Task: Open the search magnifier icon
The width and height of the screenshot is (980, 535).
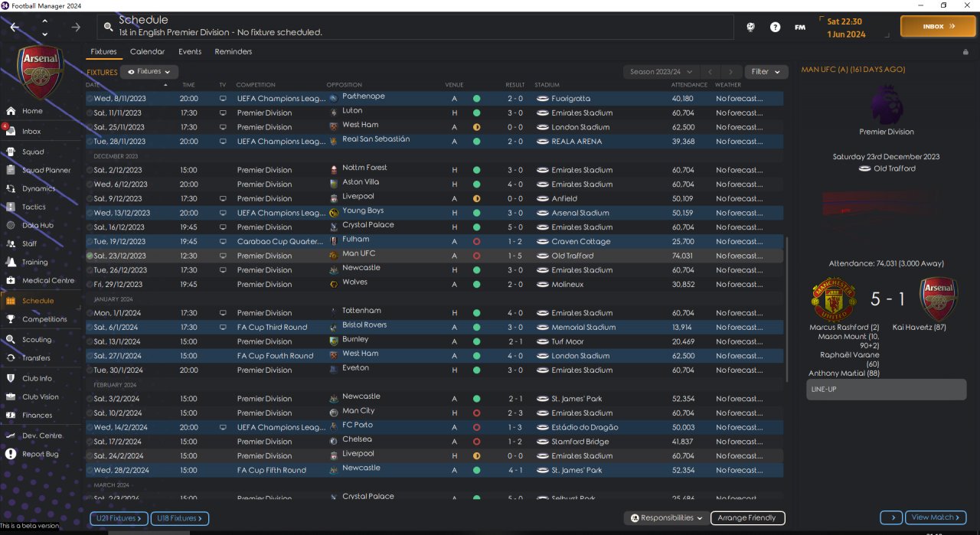Action: [x=109, y=27]
